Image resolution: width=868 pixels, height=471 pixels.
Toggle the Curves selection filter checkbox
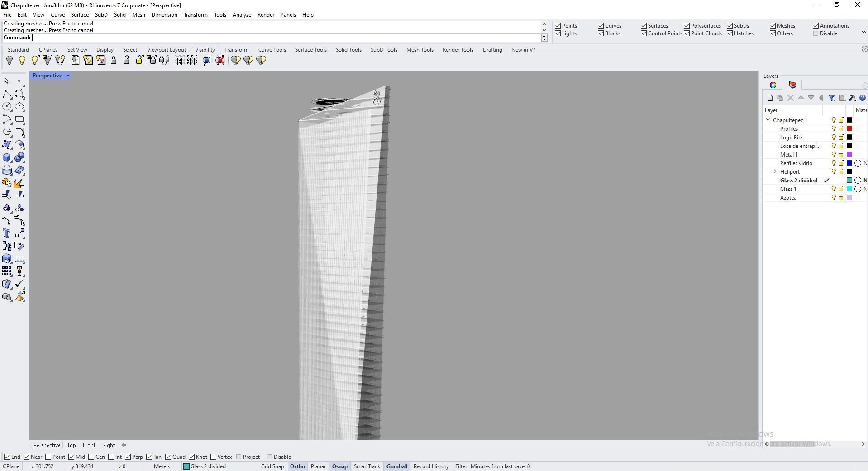pos(601,26)
